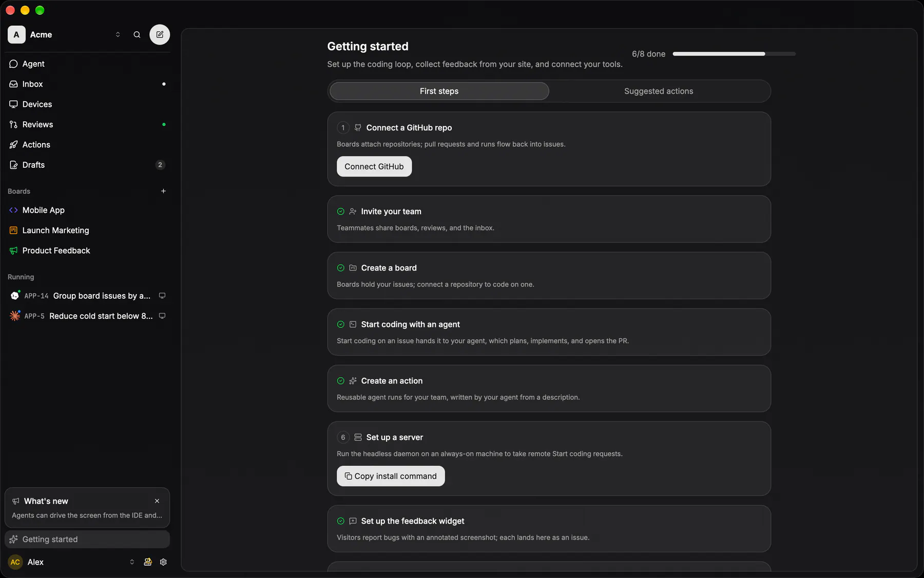Click Invite your team green checkmark
The height and width of the screenshot is (578, 924).
pyautogui.click(x=341, y=211)
